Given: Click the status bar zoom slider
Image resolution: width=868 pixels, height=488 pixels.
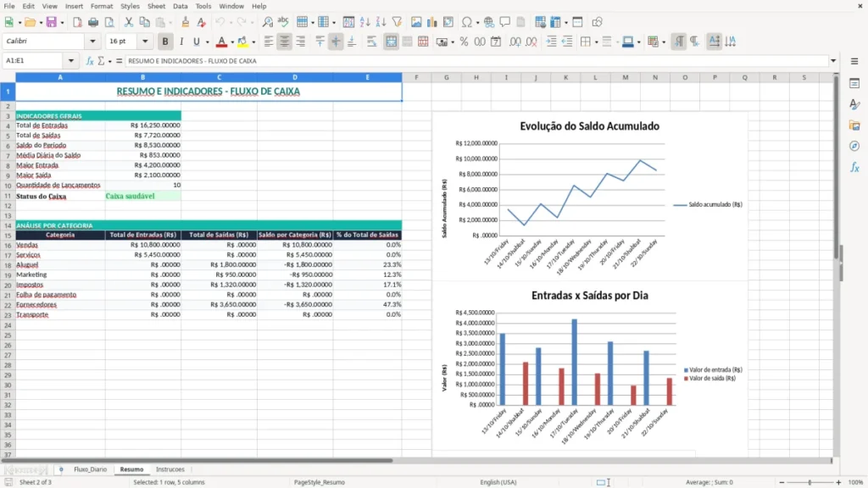Looking at the screenshot, I should coord(810,482).
